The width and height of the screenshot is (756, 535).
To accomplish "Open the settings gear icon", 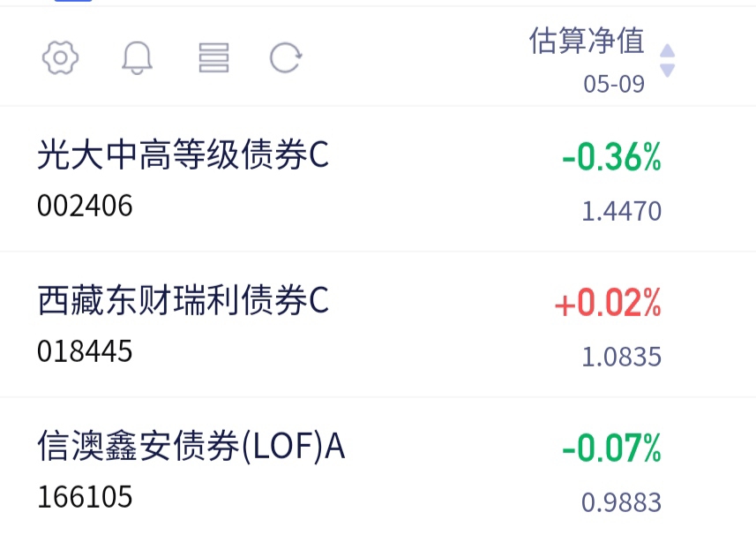I will coord(60,58).
